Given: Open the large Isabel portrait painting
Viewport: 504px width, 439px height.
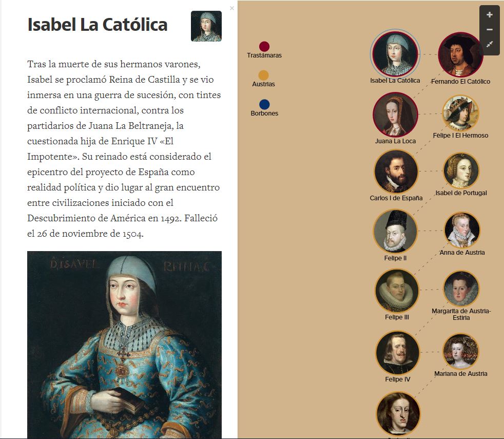Looking at the screenshot, I should click(124, 345).
